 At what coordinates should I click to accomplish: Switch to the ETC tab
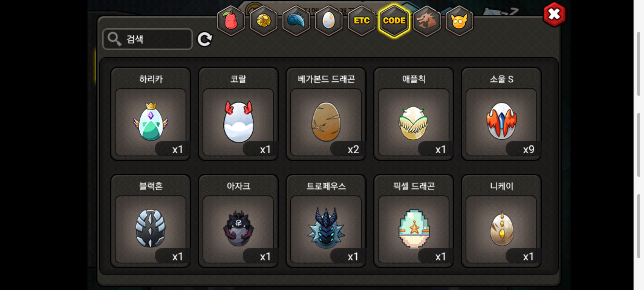pyautogui.click(x=361, y=21)
